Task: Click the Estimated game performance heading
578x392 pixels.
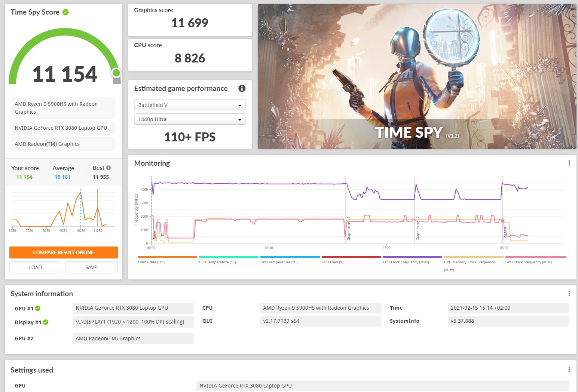Action: click(x=181, y=88)
